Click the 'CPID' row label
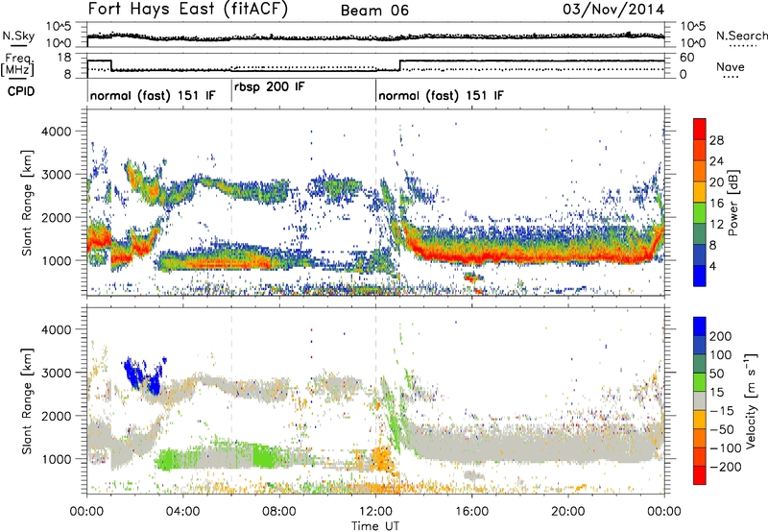 click(x=21, y=91)
